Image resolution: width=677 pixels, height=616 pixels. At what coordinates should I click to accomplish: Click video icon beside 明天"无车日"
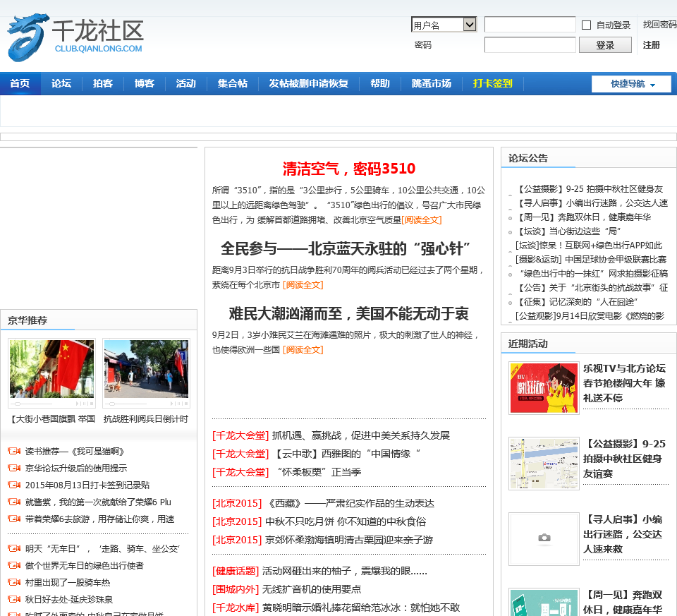pos(14,548)
